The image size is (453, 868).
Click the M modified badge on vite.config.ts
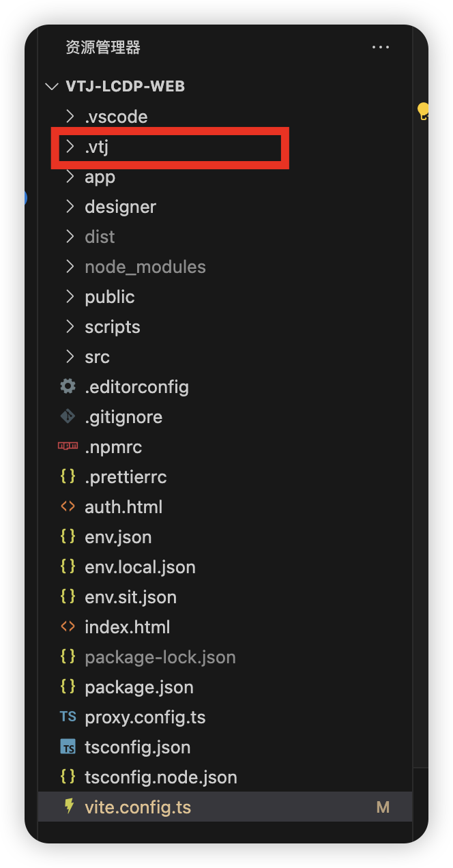point(383,807)
